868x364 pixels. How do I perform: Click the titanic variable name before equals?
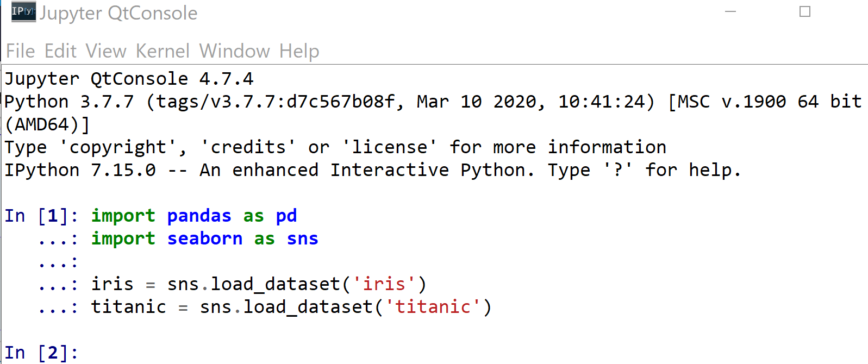click(x=128, y=307)
